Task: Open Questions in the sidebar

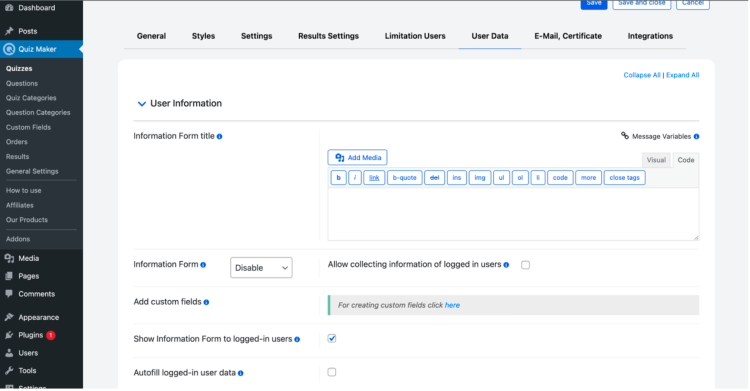Action: click(22, 83)
